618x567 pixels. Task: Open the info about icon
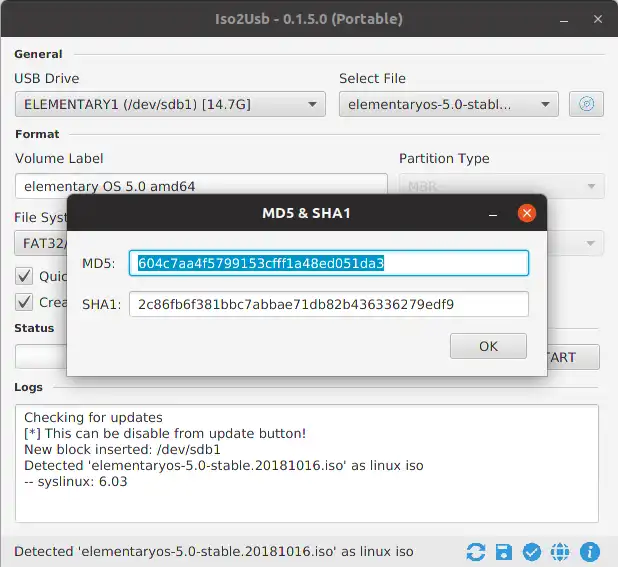click(590, 552)
